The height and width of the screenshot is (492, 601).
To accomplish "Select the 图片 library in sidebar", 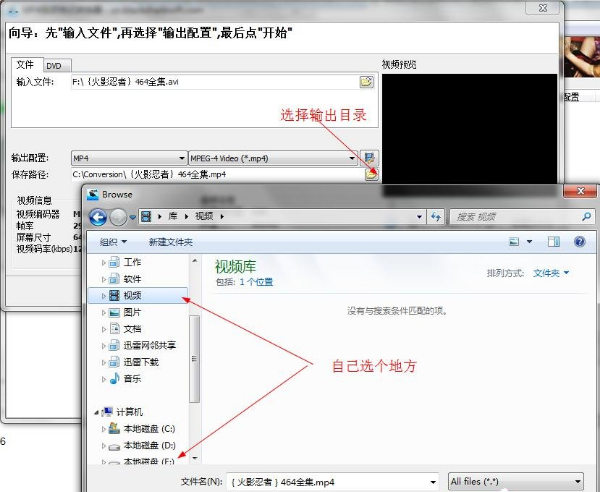I will (133, 312).
